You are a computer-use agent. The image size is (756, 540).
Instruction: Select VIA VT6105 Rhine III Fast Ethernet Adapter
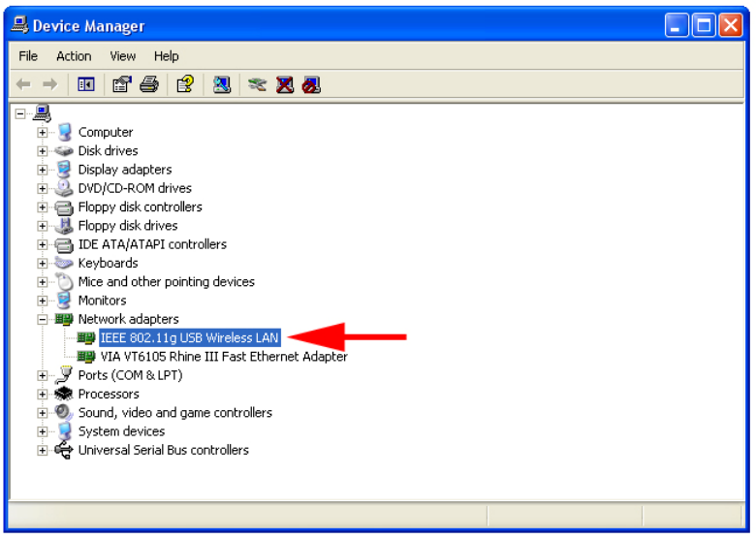click(x=224, y=357)
